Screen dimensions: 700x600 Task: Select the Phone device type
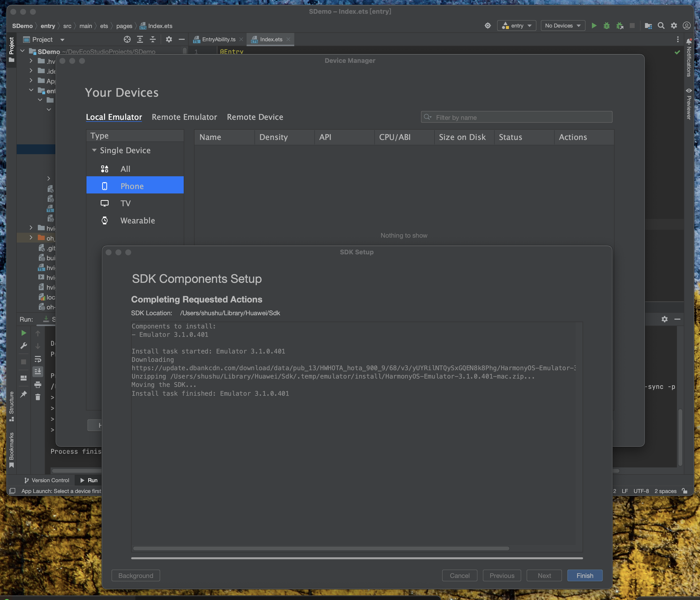132,185
